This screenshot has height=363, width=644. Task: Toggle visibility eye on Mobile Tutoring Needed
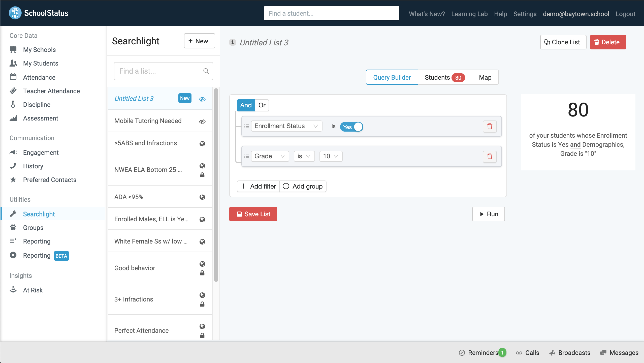click(x=202, y=121)
